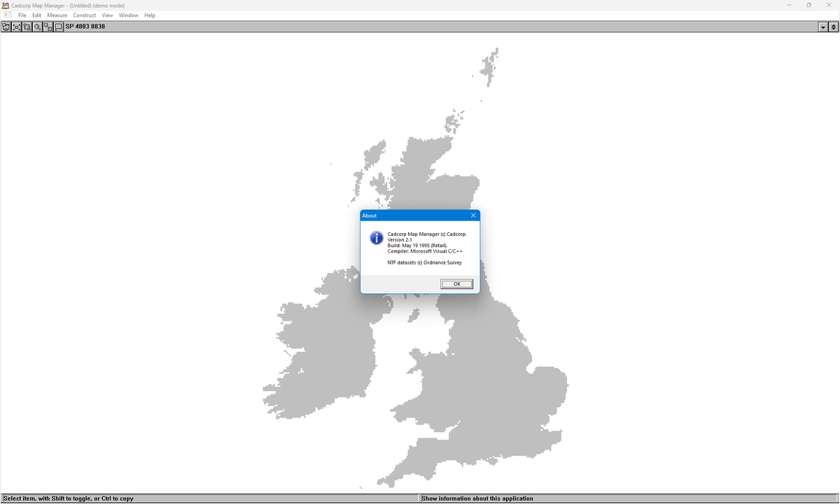Open the Edit menu
Viewport: 840px width, 504px height.
[37, 15]
